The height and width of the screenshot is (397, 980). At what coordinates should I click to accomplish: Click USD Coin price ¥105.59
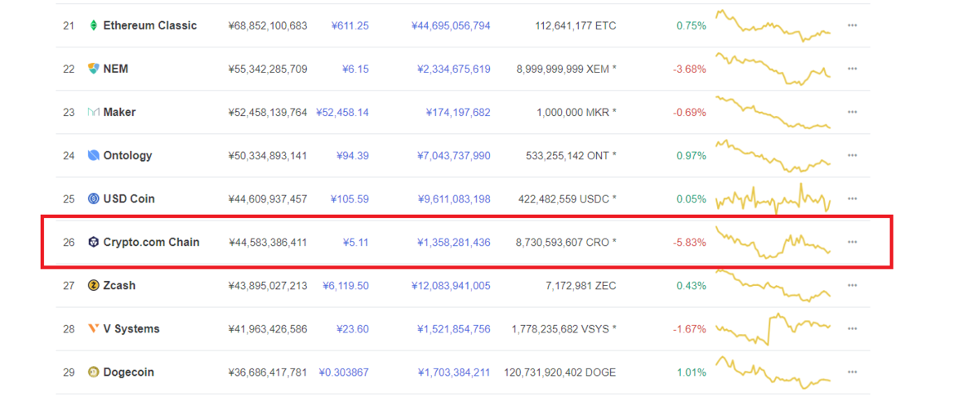tap(350, 198)
